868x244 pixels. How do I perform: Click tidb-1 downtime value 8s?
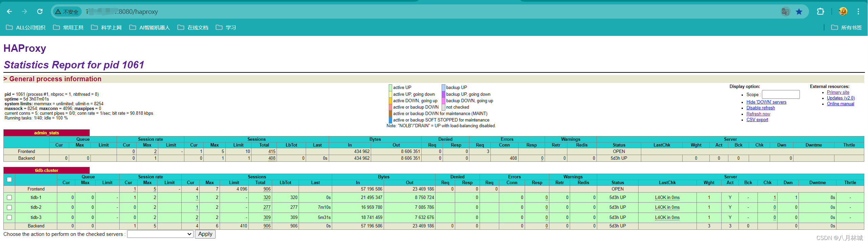[832, 197]
